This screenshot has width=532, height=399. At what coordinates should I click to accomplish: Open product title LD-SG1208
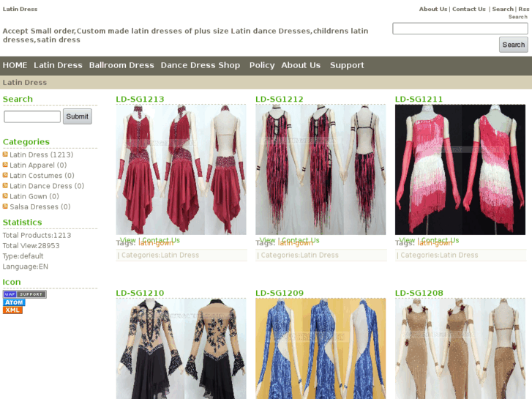tap(419, 293)
